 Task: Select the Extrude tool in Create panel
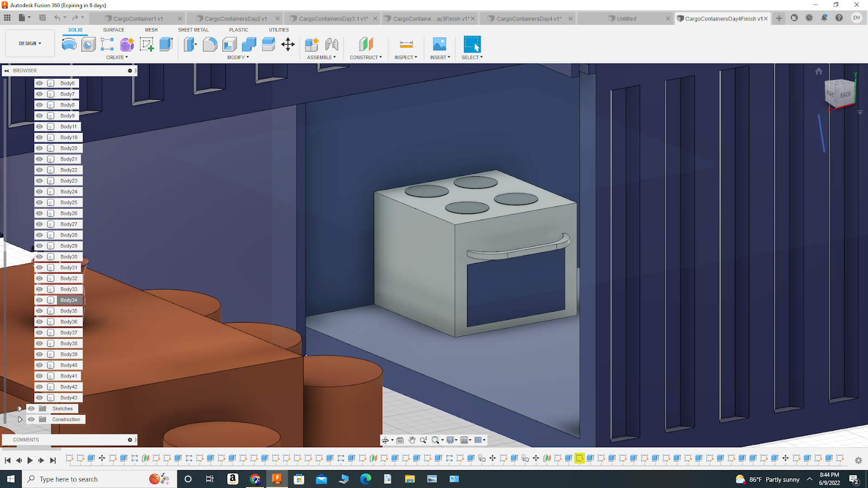coord(165,46)
